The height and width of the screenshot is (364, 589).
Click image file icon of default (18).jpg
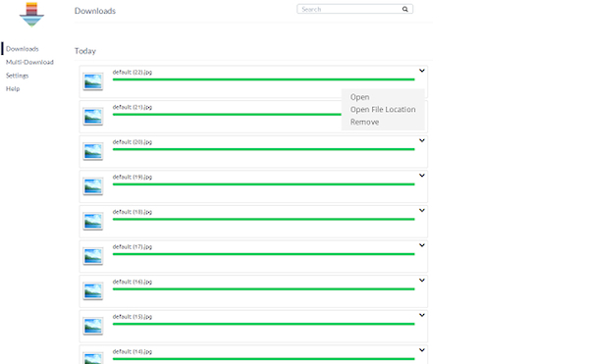click(x=93, y=222)
